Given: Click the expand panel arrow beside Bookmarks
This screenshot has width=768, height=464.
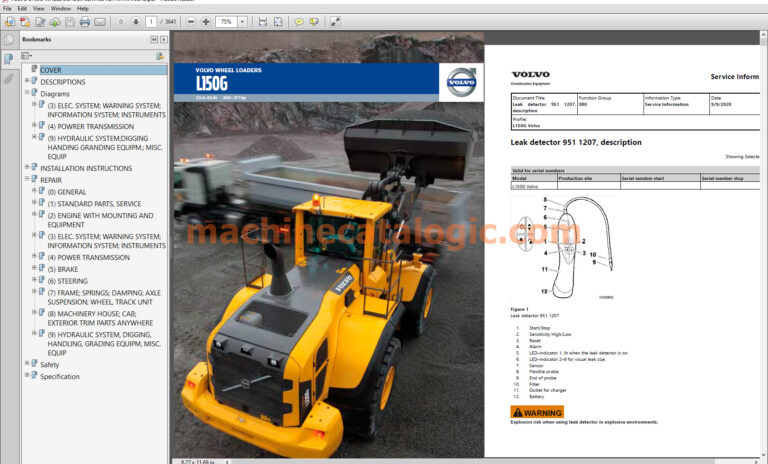Looking at the screenshot, I should [x=164, y=39].
